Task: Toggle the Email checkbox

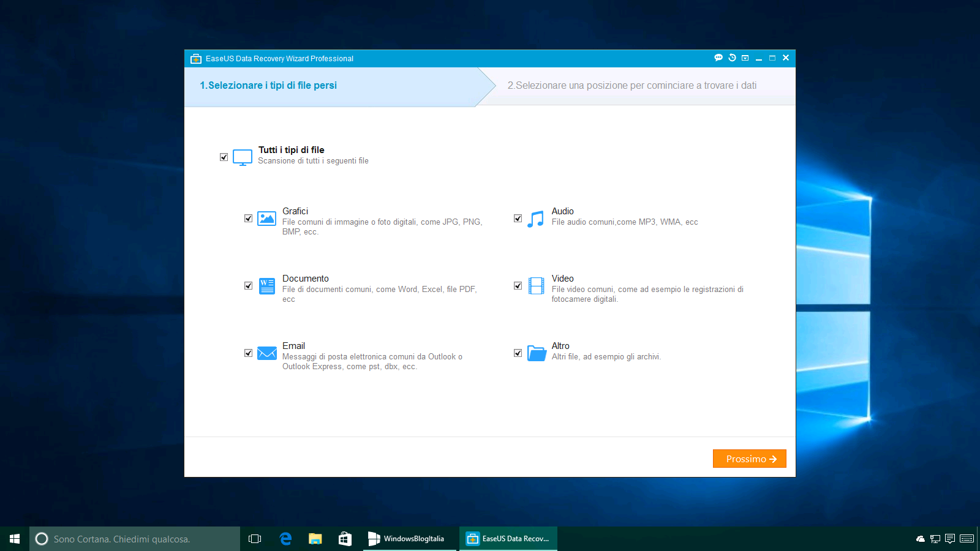Action: pyautogui.click(x=249, y=353)
